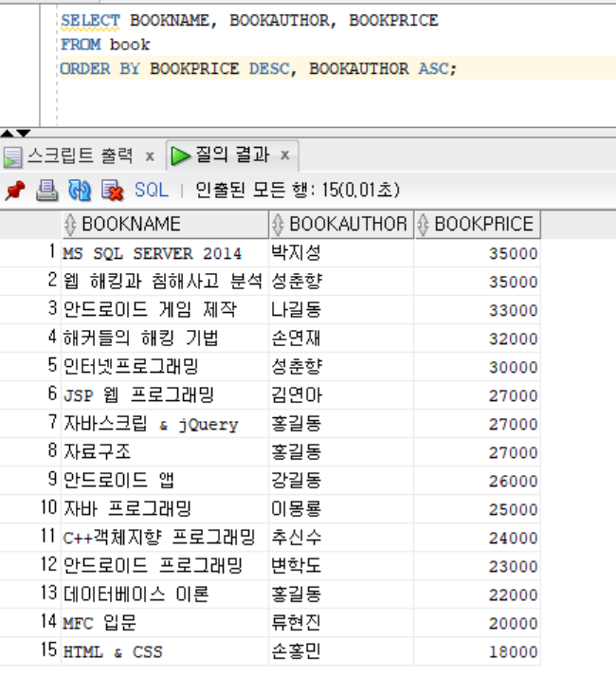Refresh the query results
The height and width of the screenshot is (677, 616).
click(80, 191)
